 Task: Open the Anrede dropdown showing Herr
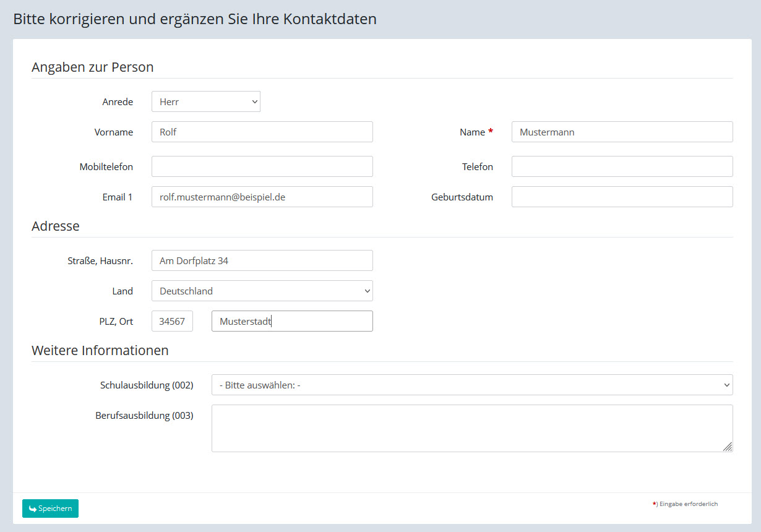205,101
